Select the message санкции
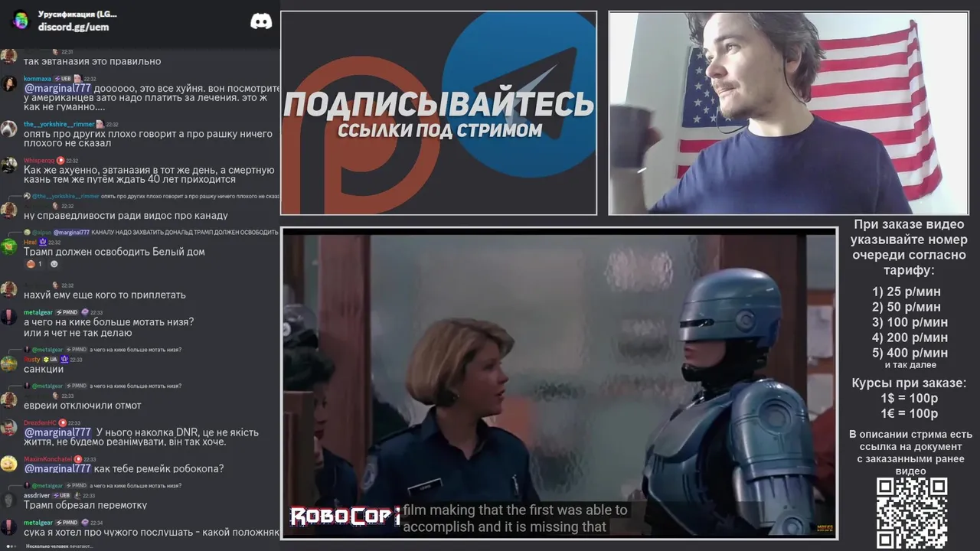 44,369
